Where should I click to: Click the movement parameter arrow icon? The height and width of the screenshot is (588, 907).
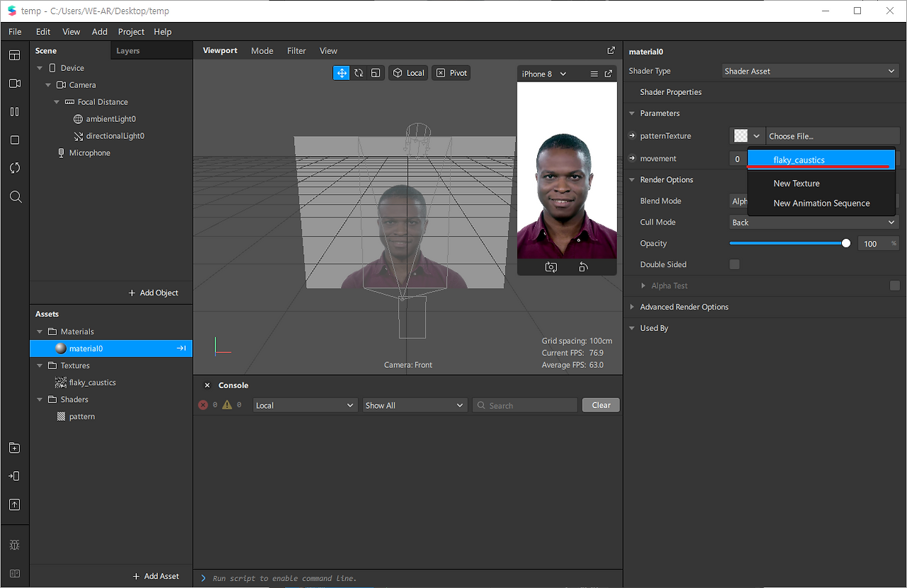pos(633,159)
